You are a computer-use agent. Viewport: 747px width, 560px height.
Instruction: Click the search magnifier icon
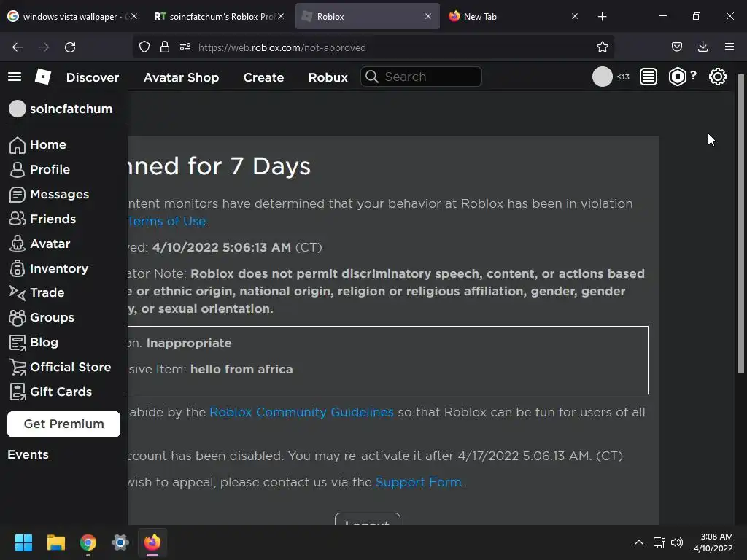click(x=371, y=77)
